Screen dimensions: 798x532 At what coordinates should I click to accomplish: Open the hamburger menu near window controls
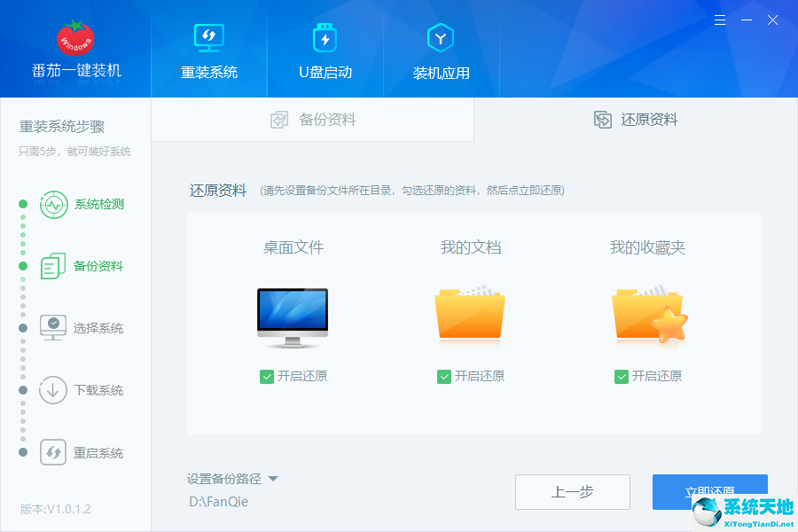(x=720, y=20)
